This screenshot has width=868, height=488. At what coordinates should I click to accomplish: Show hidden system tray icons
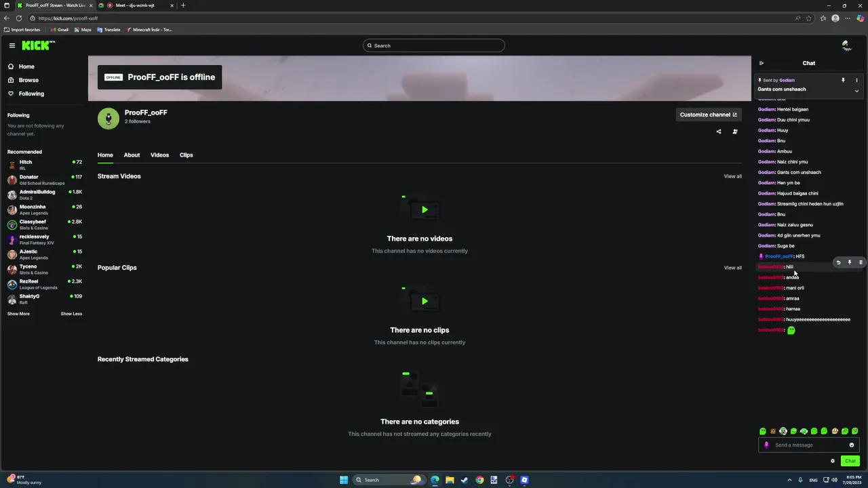[789, 480]
